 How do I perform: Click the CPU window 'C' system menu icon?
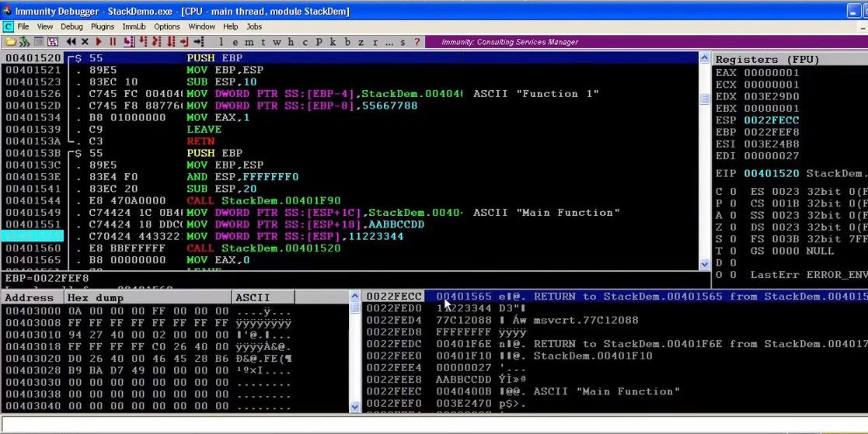8,26
